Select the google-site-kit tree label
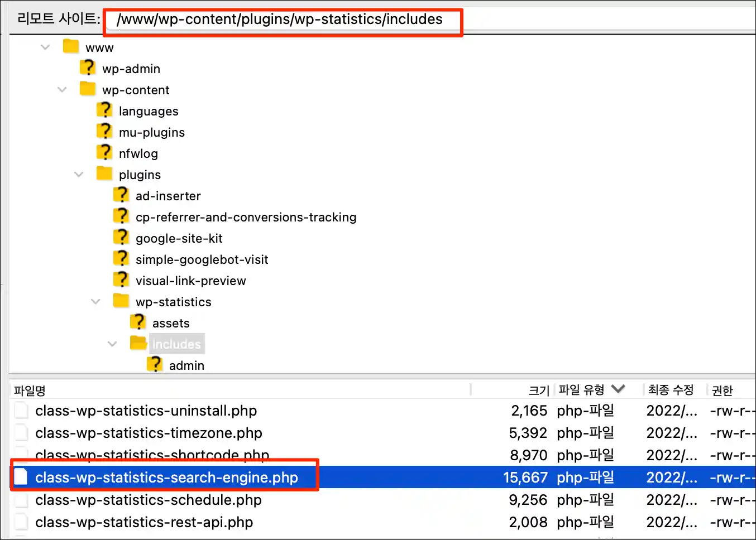 179,239
